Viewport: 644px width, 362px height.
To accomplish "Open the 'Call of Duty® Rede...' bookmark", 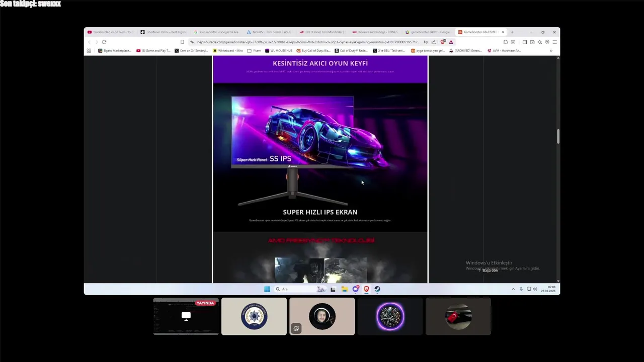I will tap(352, 51).
